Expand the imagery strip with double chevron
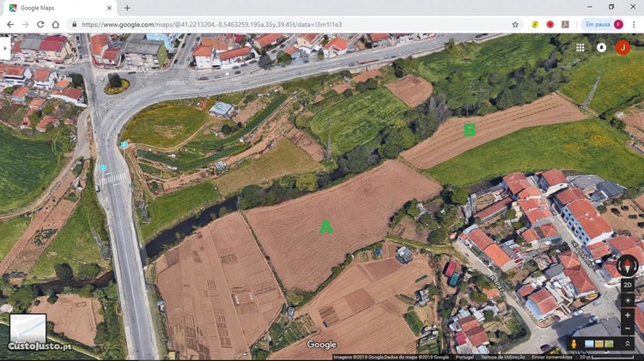Screen dimensions: 644x361 pos(628,344)
